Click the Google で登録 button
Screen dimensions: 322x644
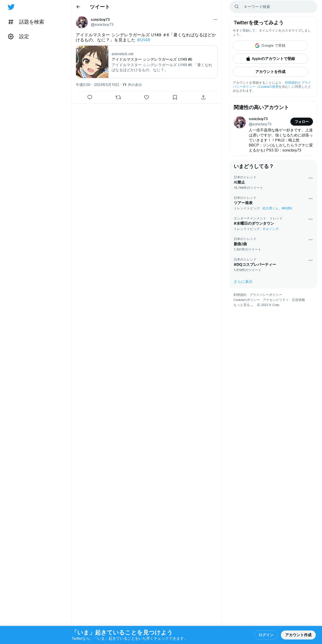(270, 46)
